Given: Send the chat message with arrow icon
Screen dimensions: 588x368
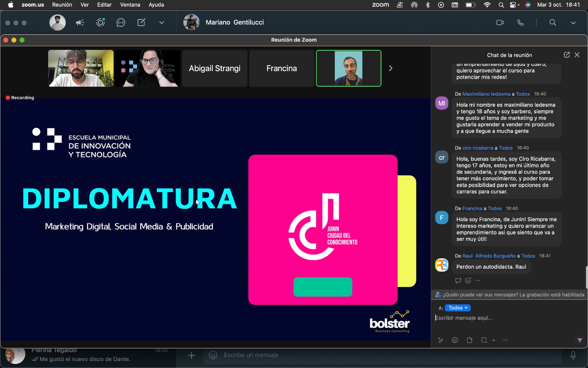Looking at the screenshot, I should (x=579, y=340).
